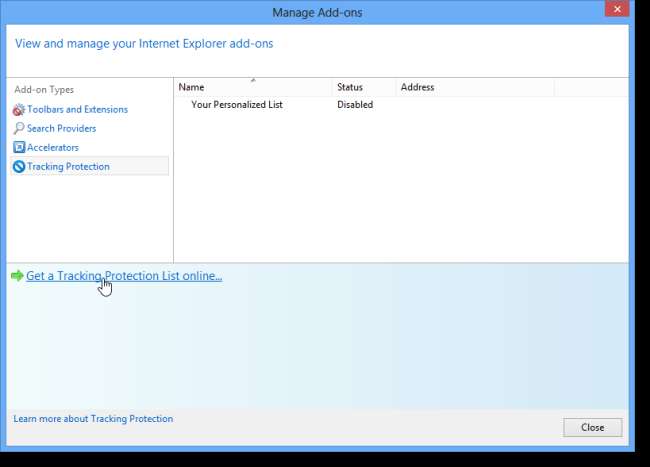This screenshot has width=650, height=467.
Task: Click the Search Providers magnifier icon
Action: tap(19, 128)
